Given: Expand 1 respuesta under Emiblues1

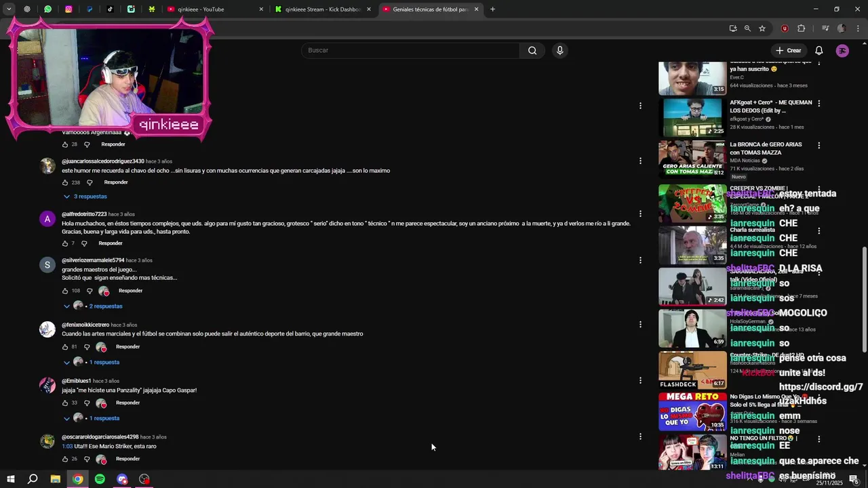Looking at the screenshot, I should pyautogui.click(x=92, y=419).
